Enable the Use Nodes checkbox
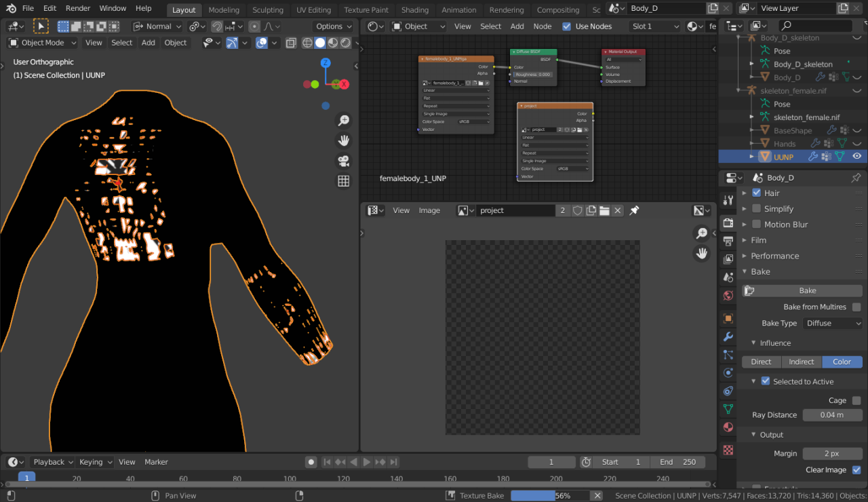 tap(567, 26)
